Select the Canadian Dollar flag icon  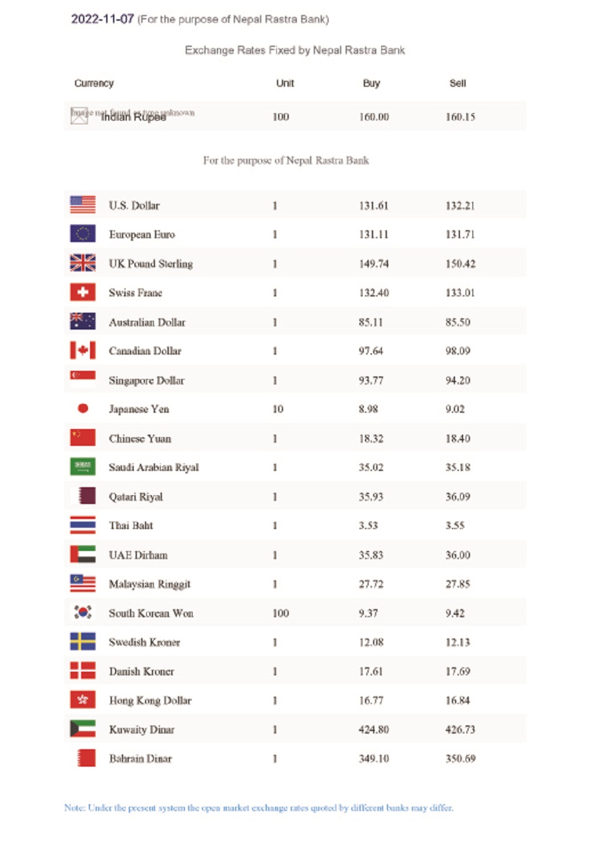tap(82, 350)
